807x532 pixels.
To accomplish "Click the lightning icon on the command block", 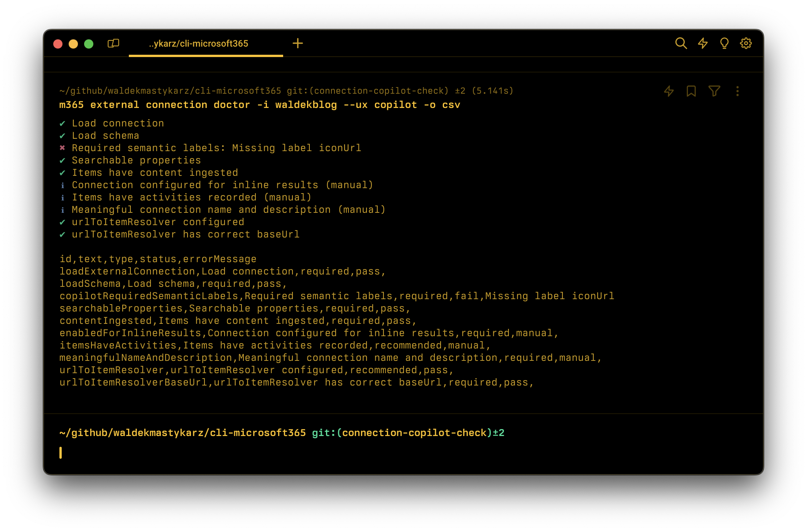I will (669, 91).
